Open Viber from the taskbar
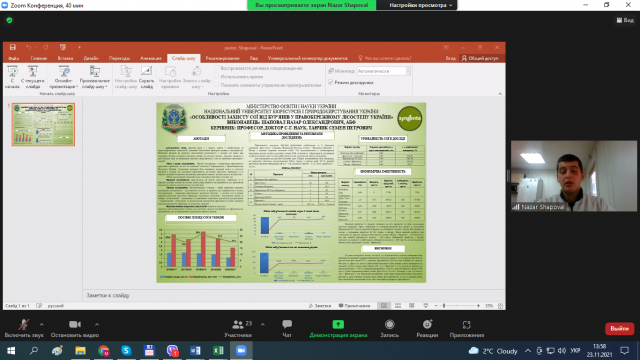The image size is (640, 360). [172, 351]
